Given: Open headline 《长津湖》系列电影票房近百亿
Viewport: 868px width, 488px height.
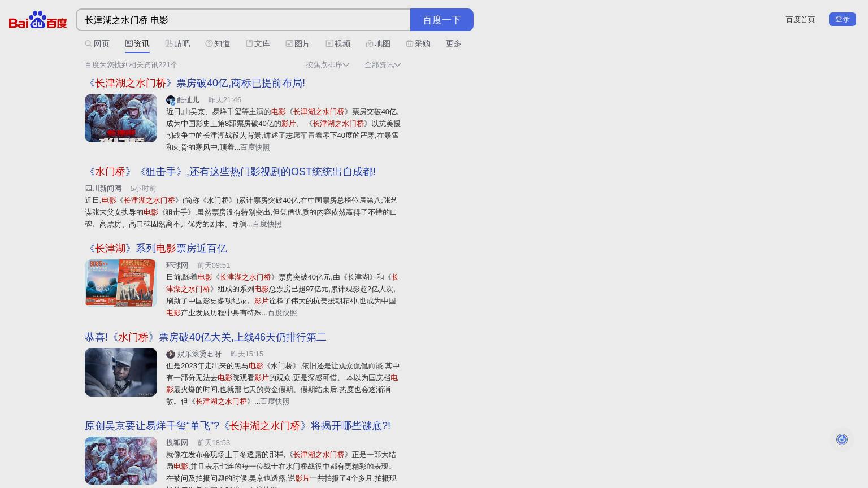Looking at the screenshot, I should (156, 249).
